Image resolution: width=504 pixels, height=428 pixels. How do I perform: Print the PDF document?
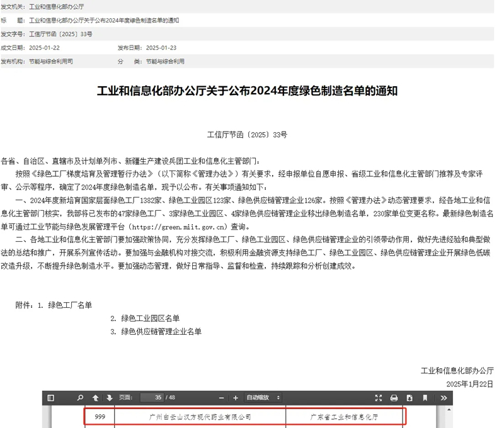pyautogui.click(x=394, y=398)
